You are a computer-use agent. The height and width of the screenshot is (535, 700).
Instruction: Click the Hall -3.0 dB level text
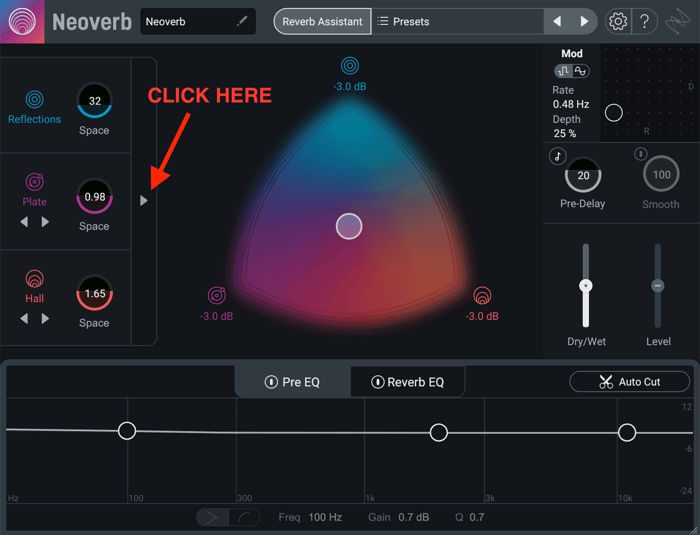(482, 316)
